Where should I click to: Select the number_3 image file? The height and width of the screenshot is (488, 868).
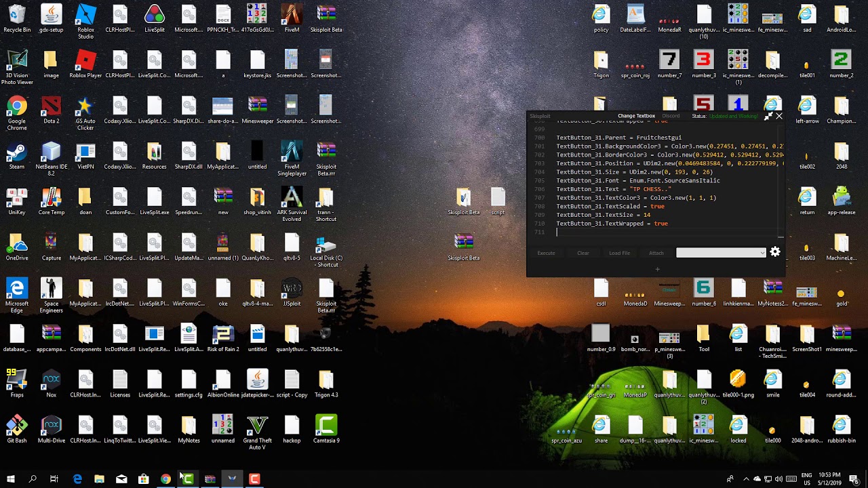(x=704, y=64)
